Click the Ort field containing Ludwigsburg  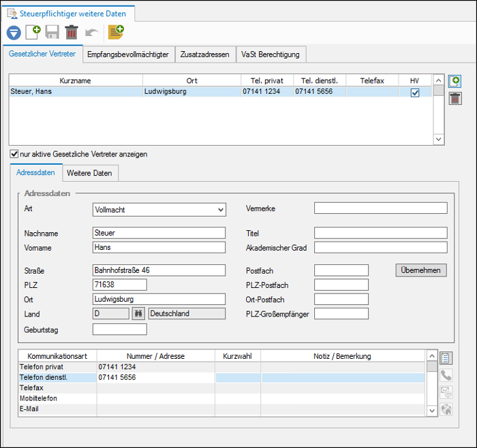pos(159,299)
